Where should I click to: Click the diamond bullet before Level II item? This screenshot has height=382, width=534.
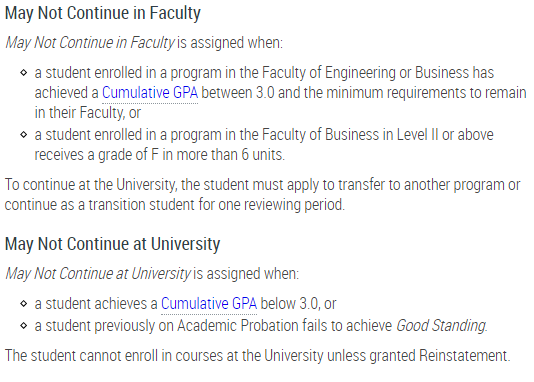(23, 134)
